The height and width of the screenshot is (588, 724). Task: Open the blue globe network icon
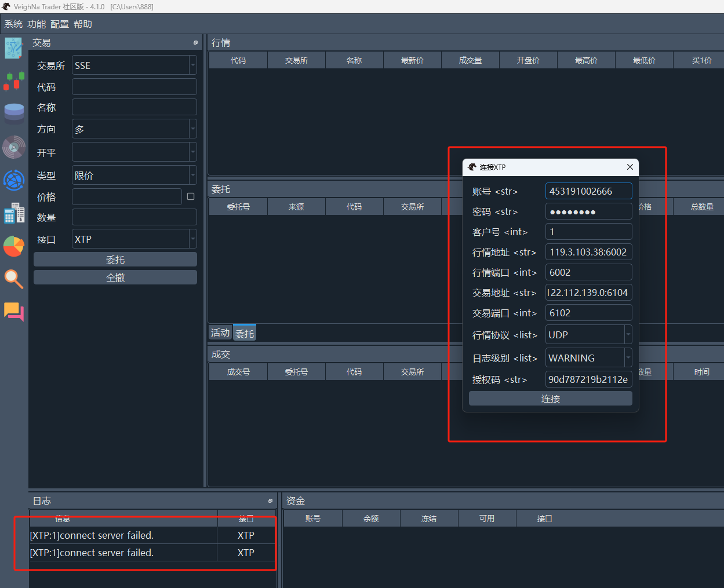click(x=14, y=180)
